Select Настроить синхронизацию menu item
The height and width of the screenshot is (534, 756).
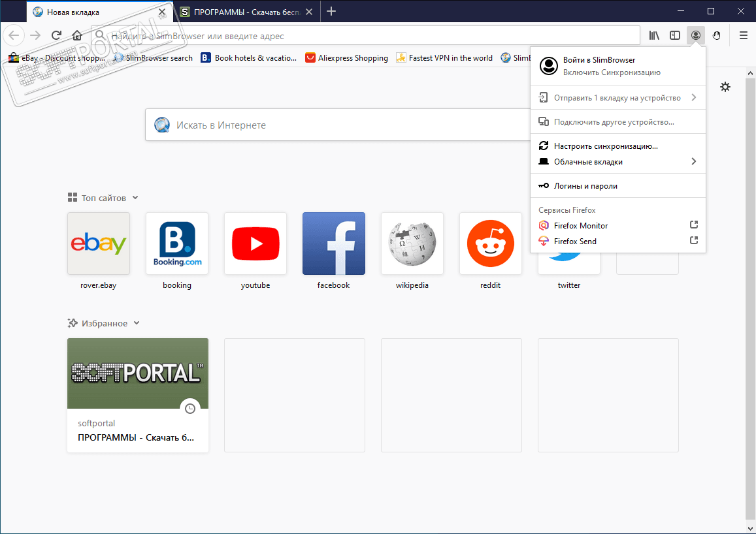(618, 146)
